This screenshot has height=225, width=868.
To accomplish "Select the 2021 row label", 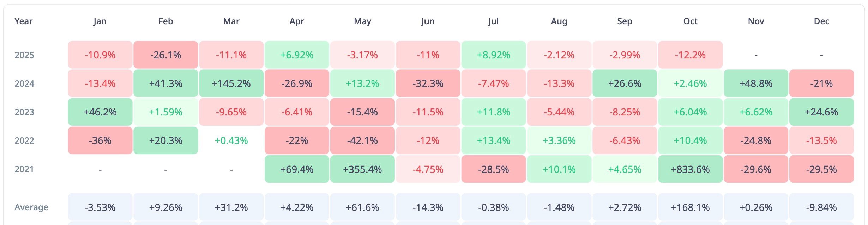I will tap(24, 169).
